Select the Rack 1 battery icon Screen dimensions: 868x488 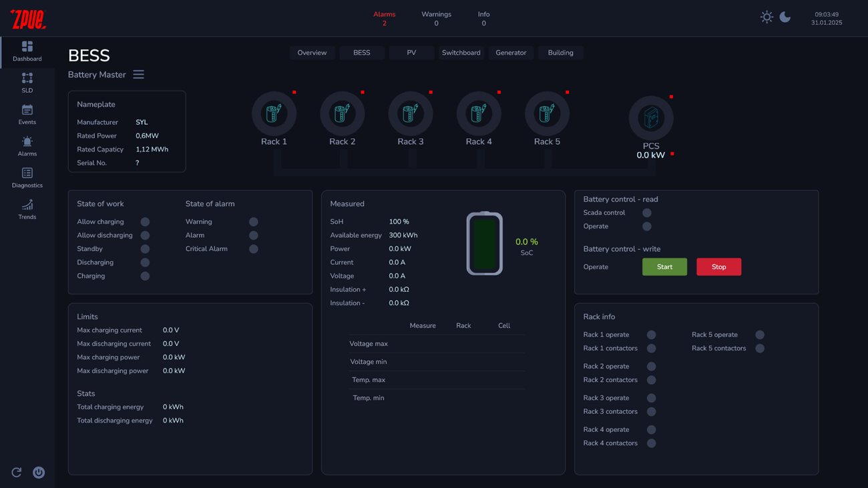(274, 114)
